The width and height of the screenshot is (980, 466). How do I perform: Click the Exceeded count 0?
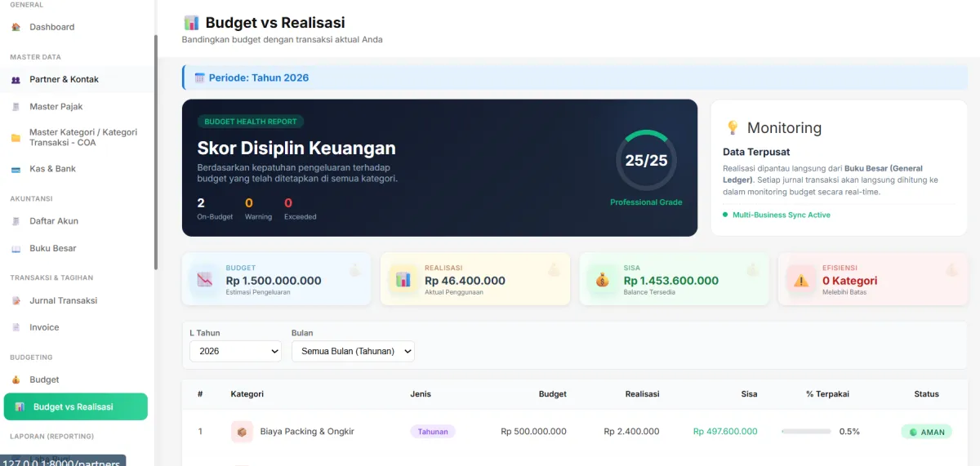288,202
